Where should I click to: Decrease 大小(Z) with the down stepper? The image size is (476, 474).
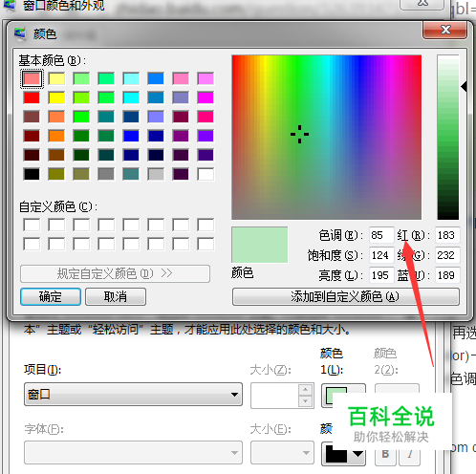(x=305, y=401)
